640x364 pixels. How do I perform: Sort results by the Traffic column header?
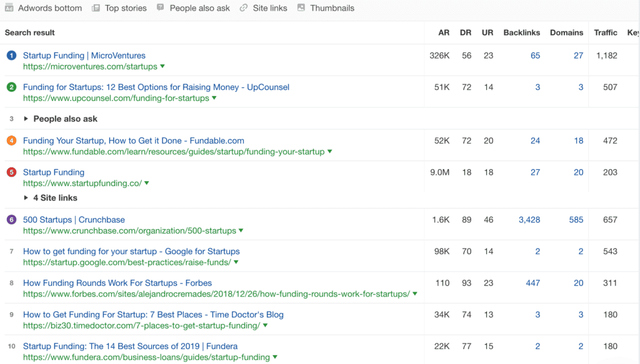point(605,32)
